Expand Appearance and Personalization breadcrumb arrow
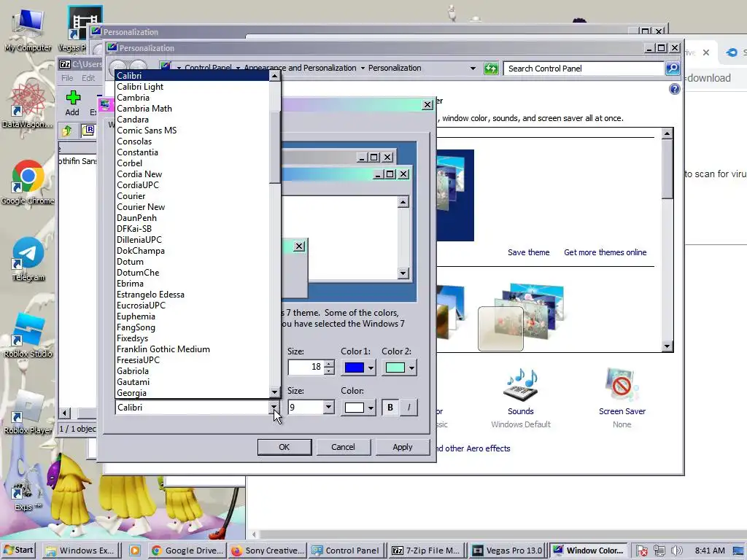Viewport: 747px width, 560px height. click(x=363, y=69)
